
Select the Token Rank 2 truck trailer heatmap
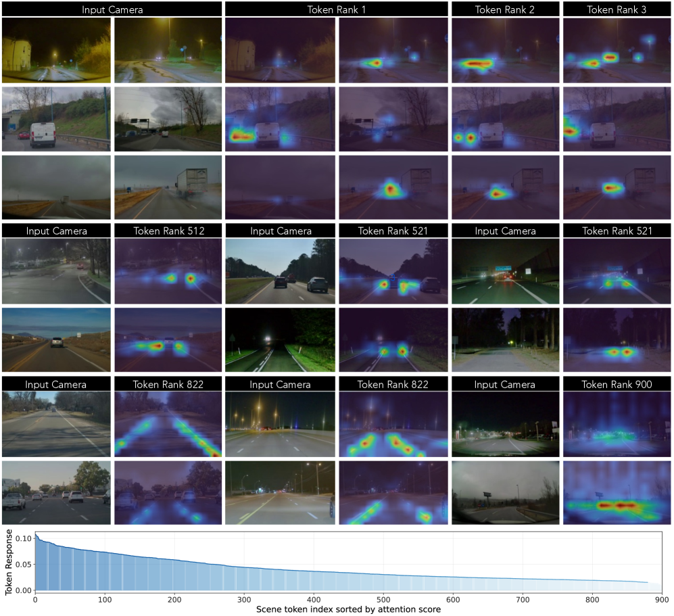[x=506, y=187]
